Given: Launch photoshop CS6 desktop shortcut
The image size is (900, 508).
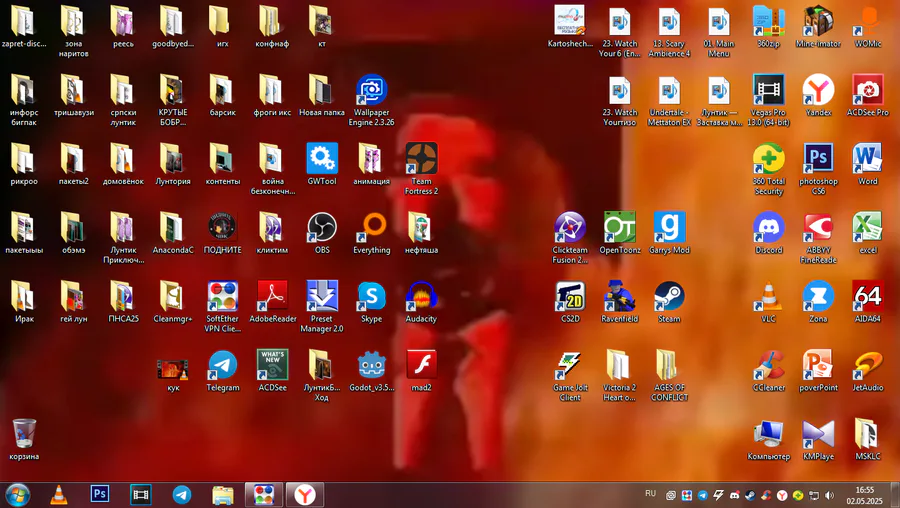Looking at the screenshot, I should pyautogui.click(x=818, y=158).
